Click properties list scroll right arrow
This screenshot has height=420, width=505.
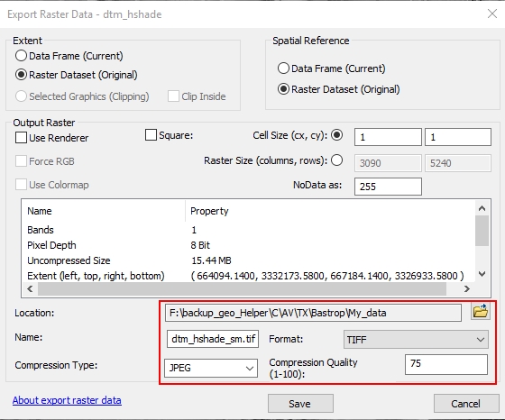(467, 288)
